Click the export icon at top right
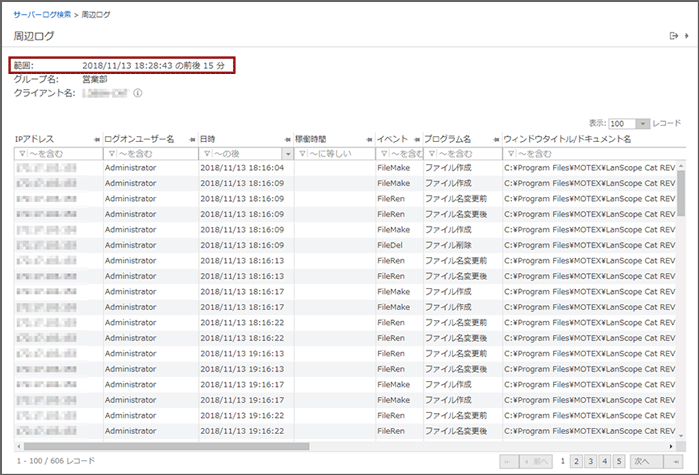 pos(673,36)
